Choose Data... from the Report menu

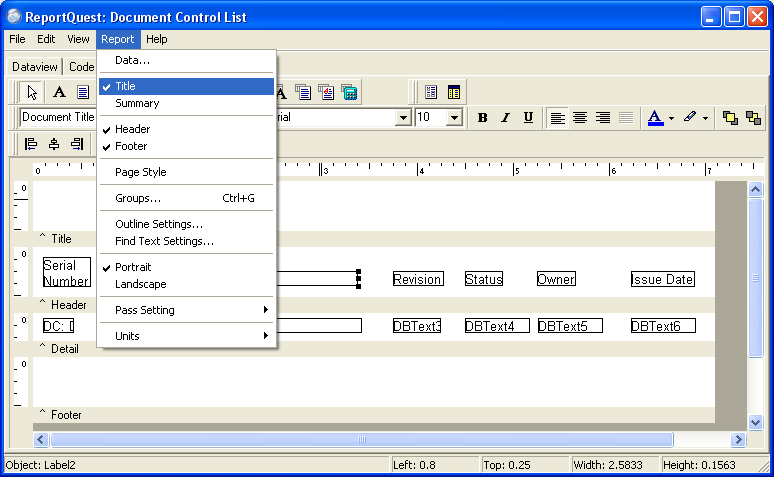tap(186, 60)
